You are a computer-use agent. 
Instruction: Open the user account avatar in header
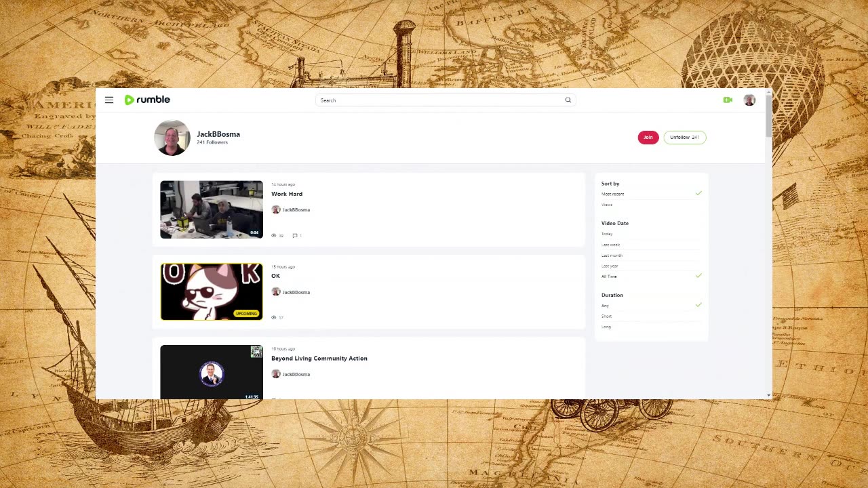pos(749,100)
